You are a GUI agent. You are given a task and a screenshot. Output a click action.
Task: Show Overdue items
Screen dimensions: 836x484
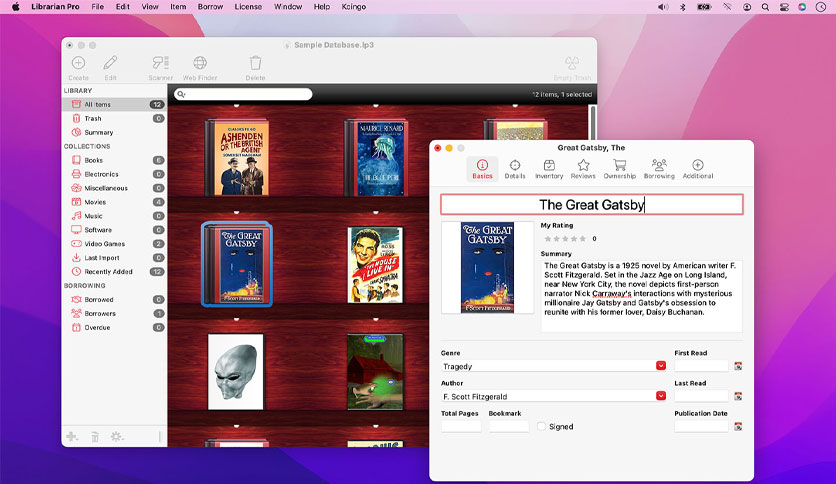(x=115, y=327)
